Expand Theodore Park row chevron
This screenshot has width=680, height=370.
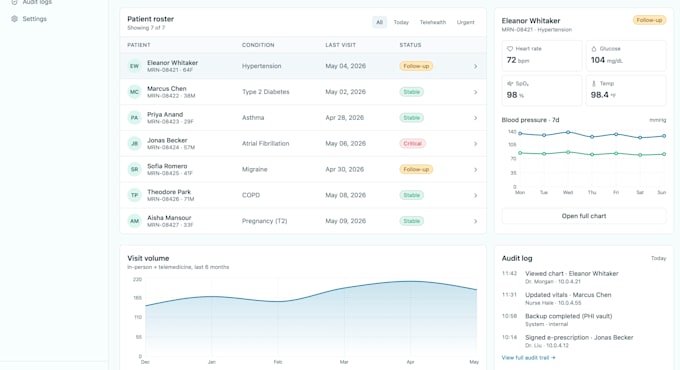click(x=475, y=195)
